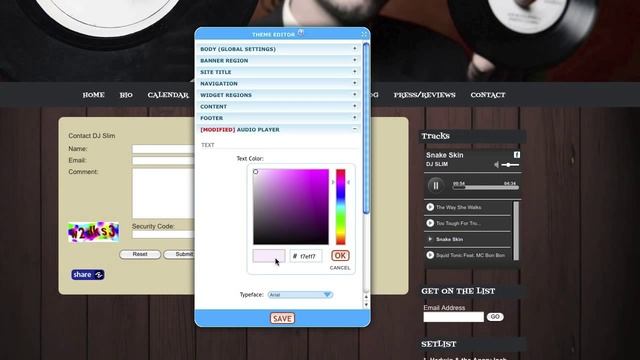Save the theme changes
Viewport: 640px width, 360px height.
coord(282,318)
